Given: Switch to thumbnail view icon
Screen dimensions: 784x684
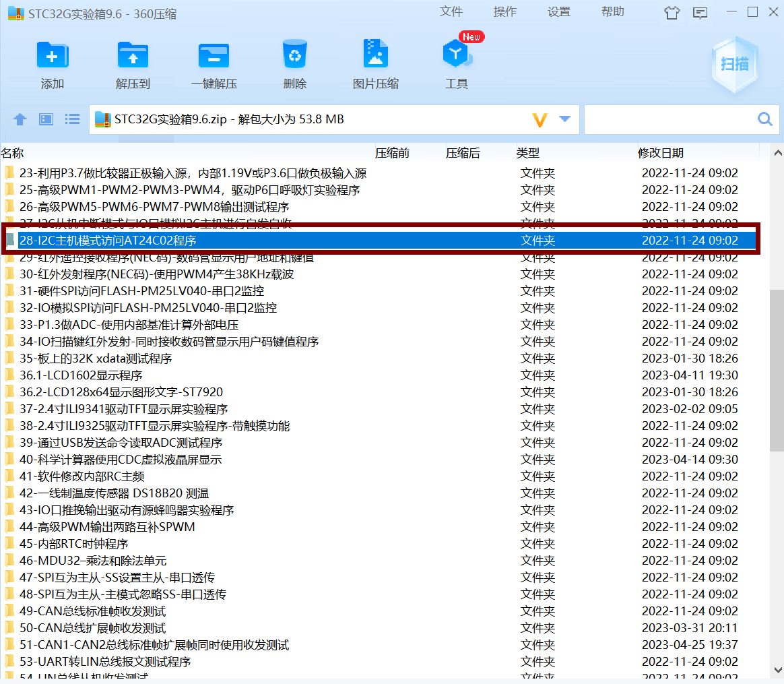Looking at the screenshot, I should click(46, 119).
